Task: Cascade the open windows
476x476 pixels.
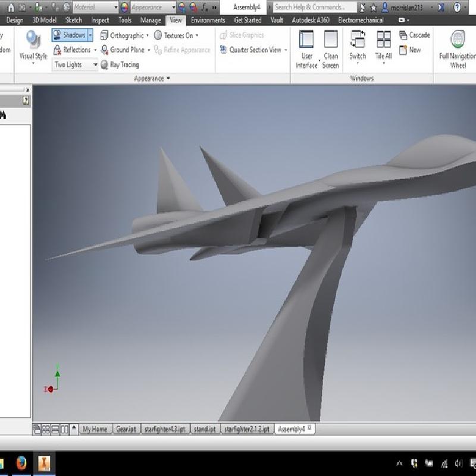Action: (415, 35)
